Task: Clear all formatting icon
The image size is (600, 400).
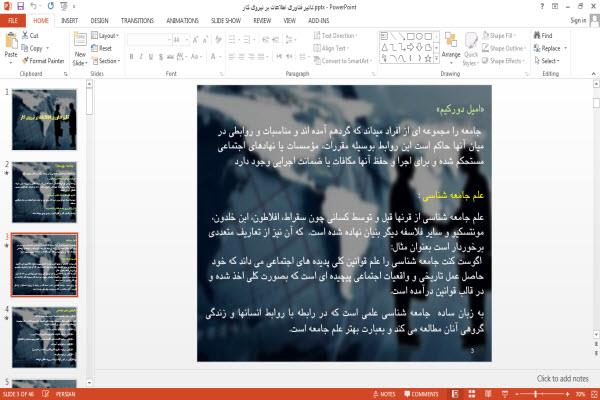Action: tap(218, 39)
